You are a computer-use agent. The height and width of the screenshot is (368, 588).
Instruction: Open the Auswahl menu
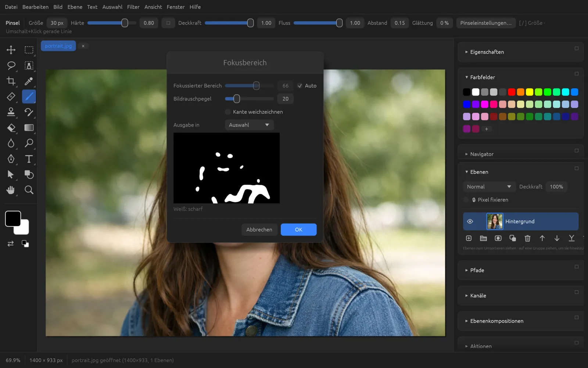pos(112,7)
